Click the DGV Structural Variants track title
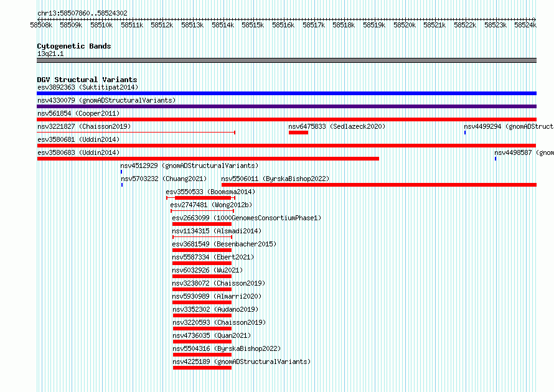 pyautogui.click(x=87, y=80)
